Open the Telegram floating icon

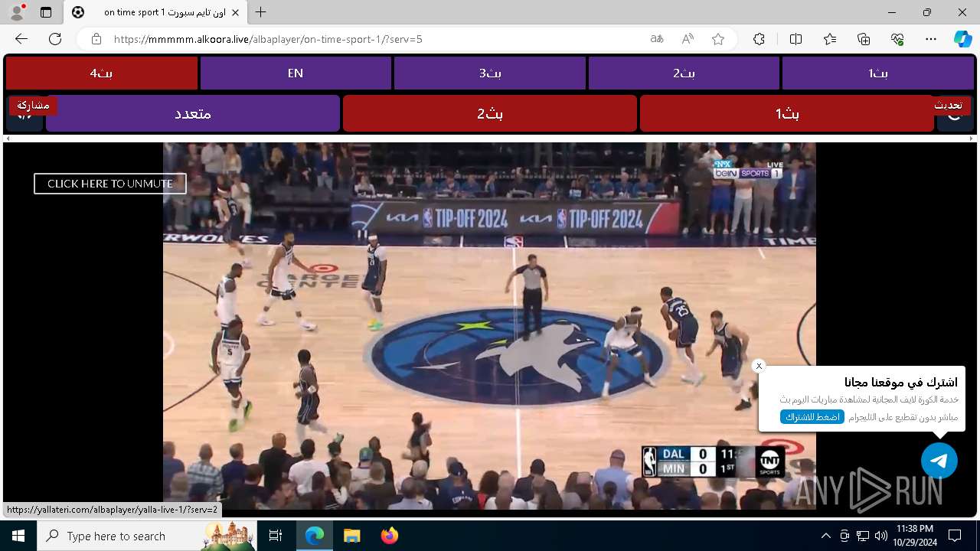point(939,461)
